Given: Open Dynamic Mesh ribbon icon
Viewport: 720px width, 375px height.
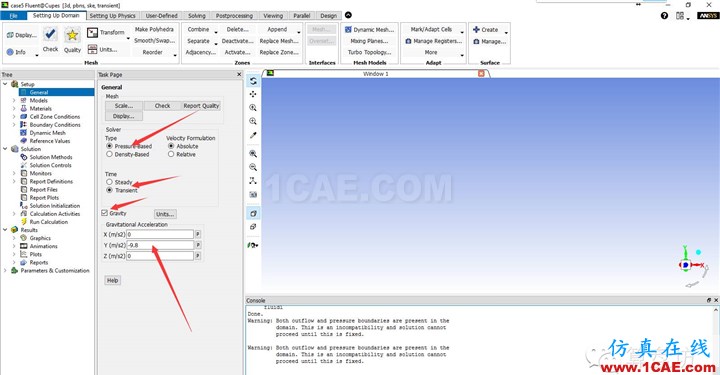Looking at the screenshot, I should click(x=348, y=29).
